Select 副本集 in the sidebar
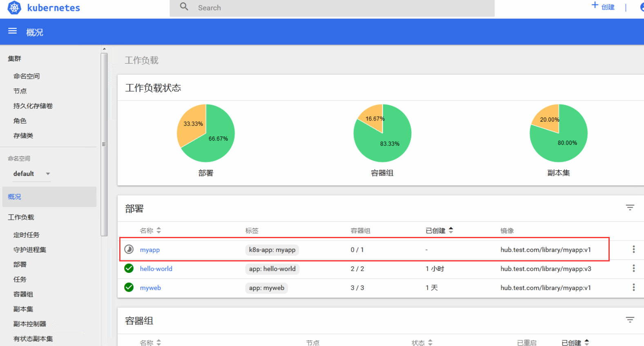 point(23,309)
